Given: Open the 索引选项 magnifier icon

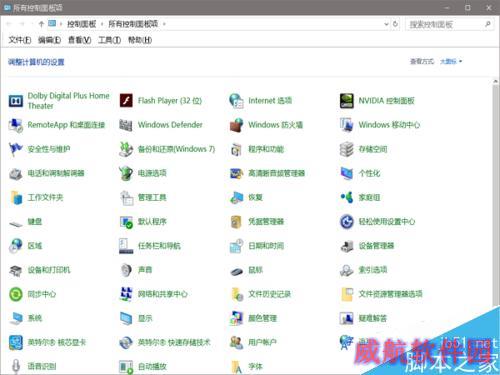Looking at the screenshot, I should click(347, 270).
